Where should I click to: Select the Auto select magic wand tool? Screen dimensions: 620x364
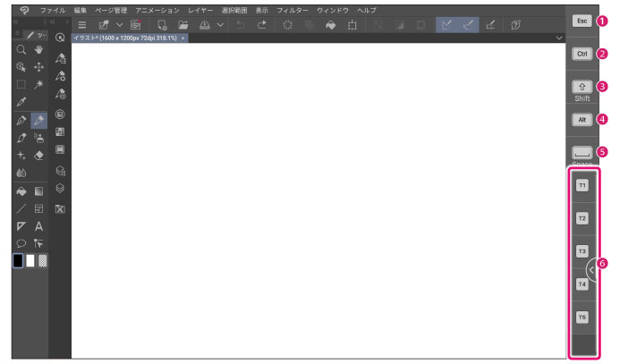pos(38,84)
